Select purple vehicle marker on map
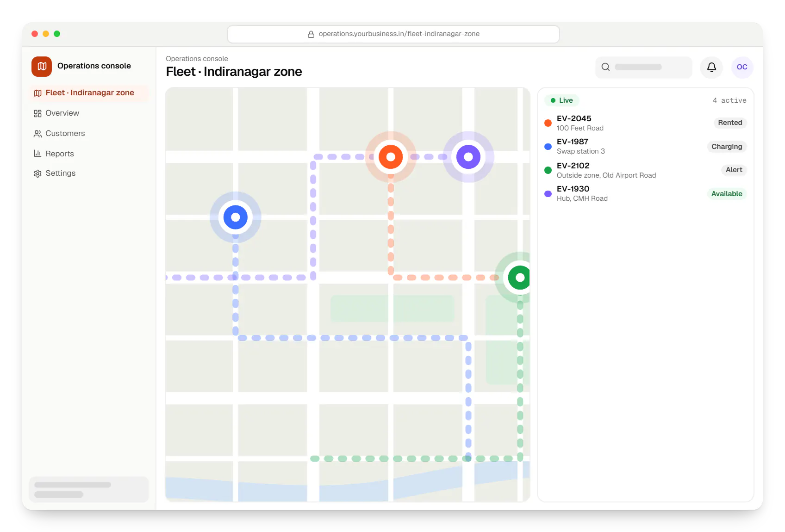This screenshot has height=532, width=785. 468,157
